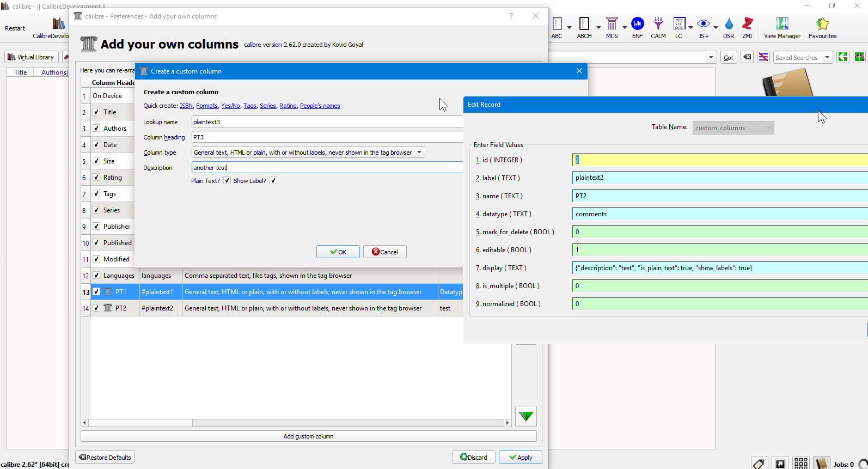Image resolution: width=868 pixels, height=469 pixels.
Task: Toggle the Title column checkbox
Action: (96, 112)
